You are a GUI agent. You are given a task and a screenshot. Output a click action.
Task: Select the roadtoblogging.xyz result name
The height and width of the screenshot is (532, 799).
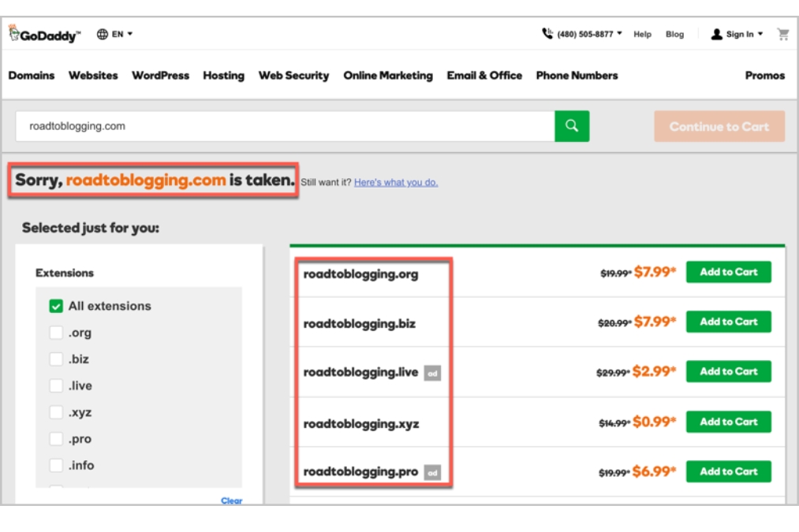pyautogui.click(x=361, y=424)
